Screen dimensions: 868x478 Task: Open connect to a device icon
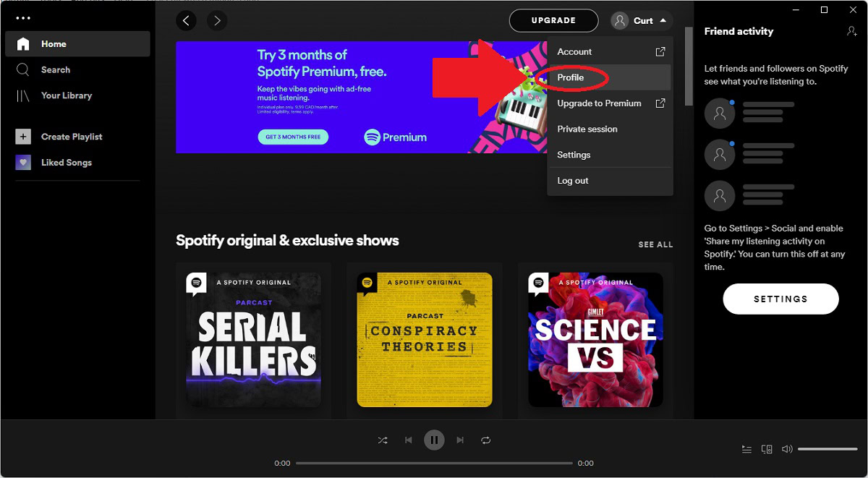767,449
